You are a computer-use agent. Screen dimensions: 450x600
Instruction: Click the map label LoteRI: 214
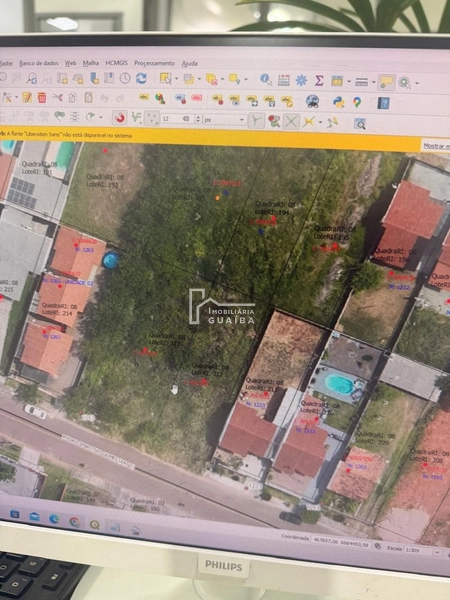(57, 313)
